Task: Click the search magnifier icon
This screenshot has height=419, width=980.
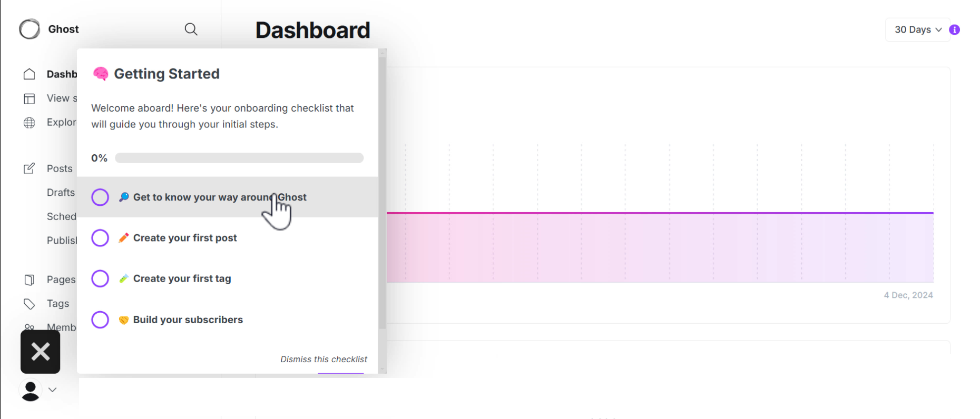Action: tap(191, 29)
